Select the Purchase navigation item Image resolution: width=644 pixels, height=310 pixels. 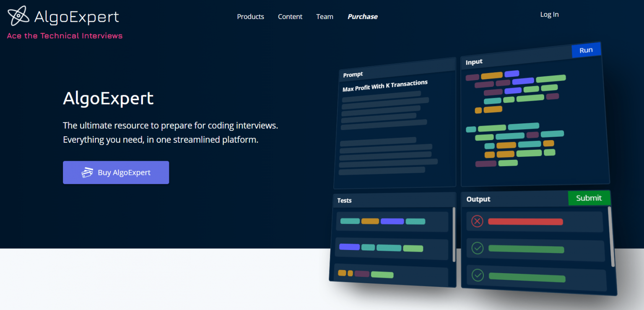362,16
